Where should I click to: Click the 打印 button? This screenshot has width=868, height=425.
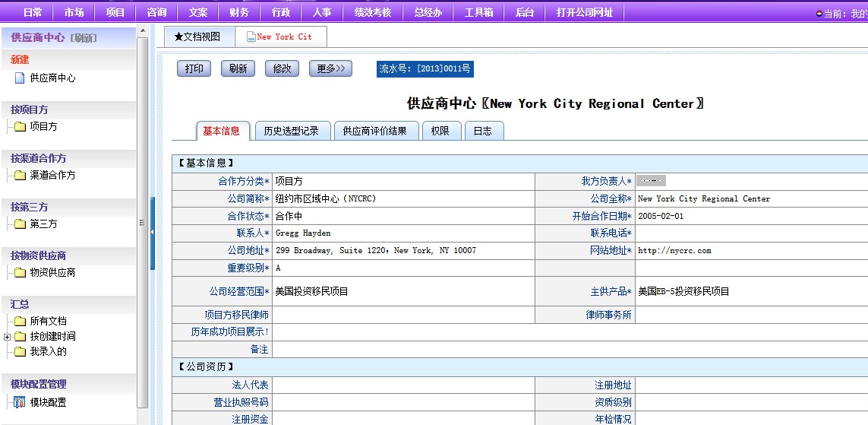coord(194,68)
